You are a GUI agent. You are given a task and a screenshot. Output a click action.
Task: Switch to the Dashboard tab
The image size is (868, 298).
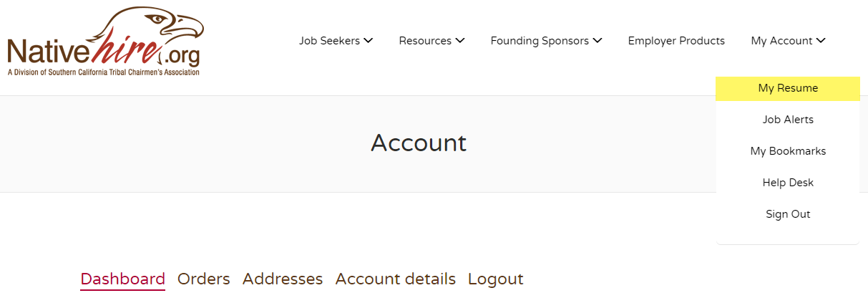(122, 279)
